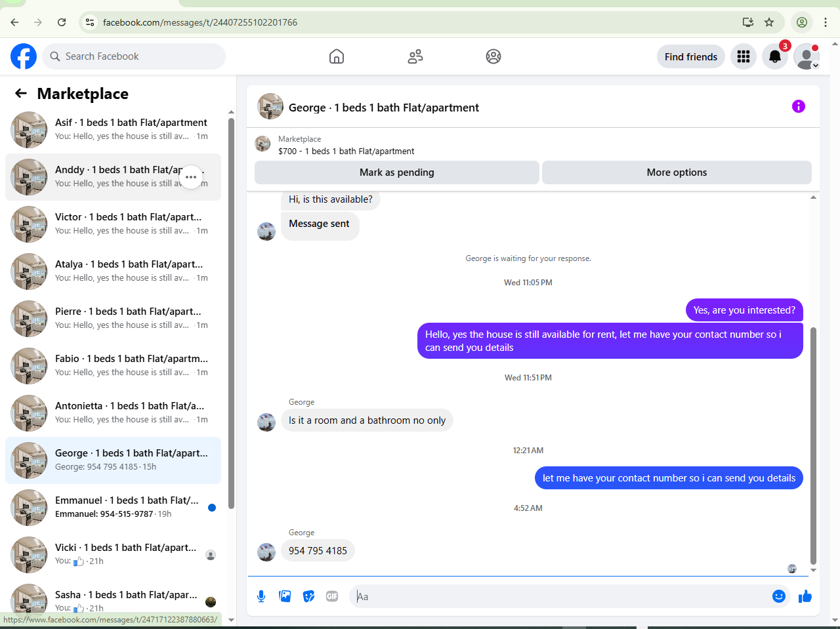Go forward in browser history
This screenshot has height=629, width=840.
click(x=38, y=22)
